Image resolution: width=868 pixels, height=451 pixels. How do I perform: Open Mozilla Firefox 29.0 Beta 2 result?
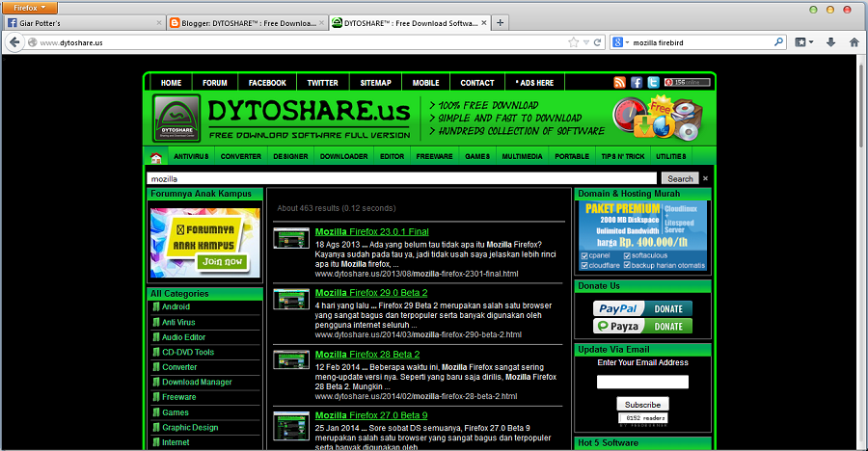point(371,293)
